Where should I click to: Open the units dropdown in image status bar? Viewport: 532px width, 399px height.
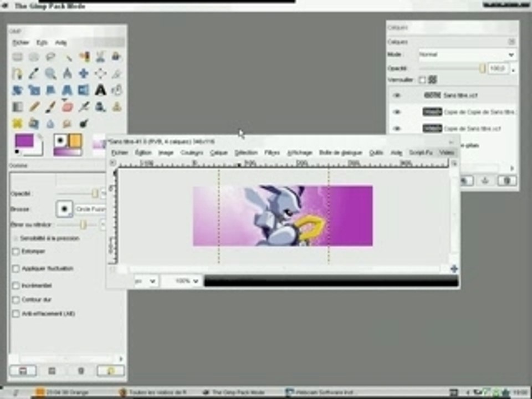click(x=146, y=281)
